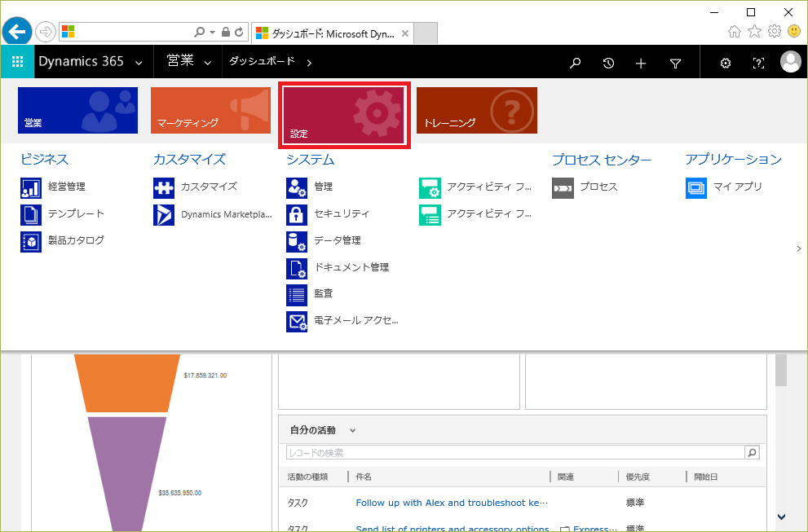The width and height of the screenshot is (808, 532).
Task: Click the help question mark icon
Action: 758,63
